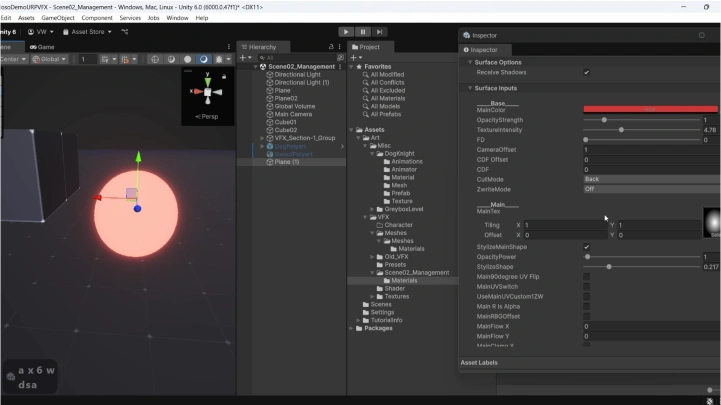Adjust the OpacityStrength slider handle
The image size is (721, 405).
point(604,120)
